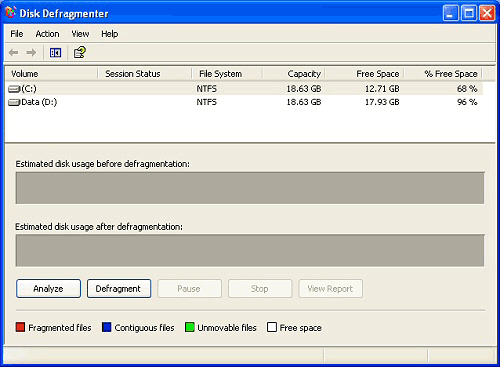Click the Forward arrow toolbar icon
Viewport: 500px width, 367px height.
pos(31,53)
